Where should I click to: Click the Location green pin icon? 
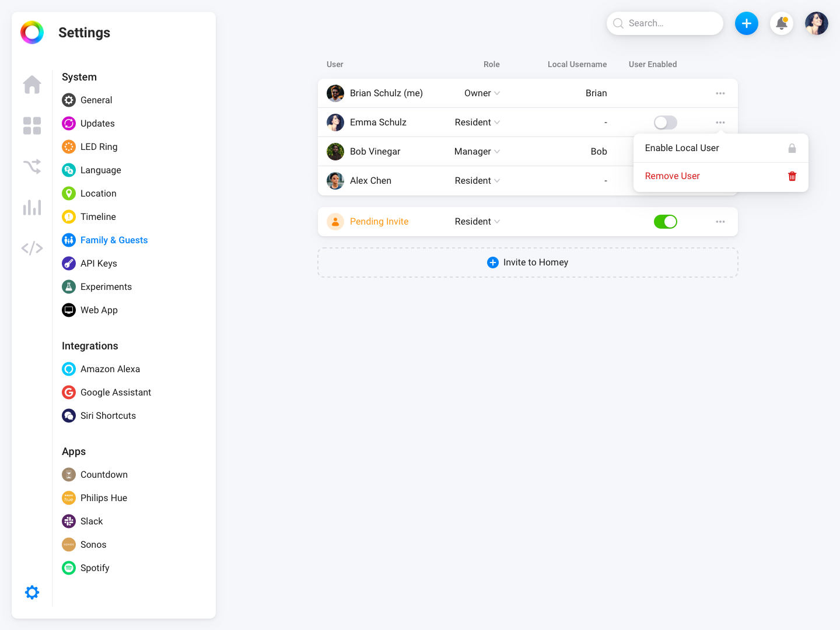coord(69,193)
